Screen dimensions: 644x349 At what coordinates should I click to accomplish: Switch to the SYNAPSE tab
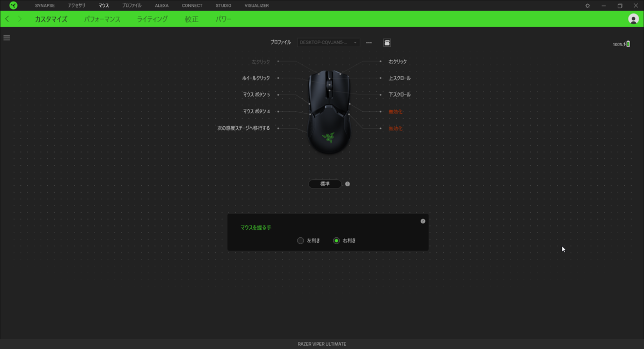pos(45,5)
